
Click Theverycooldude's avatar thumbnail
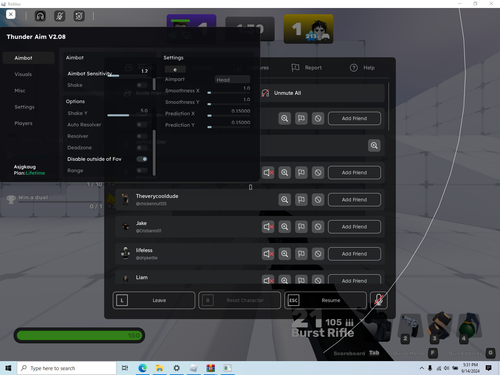click(x=125, y=199)
